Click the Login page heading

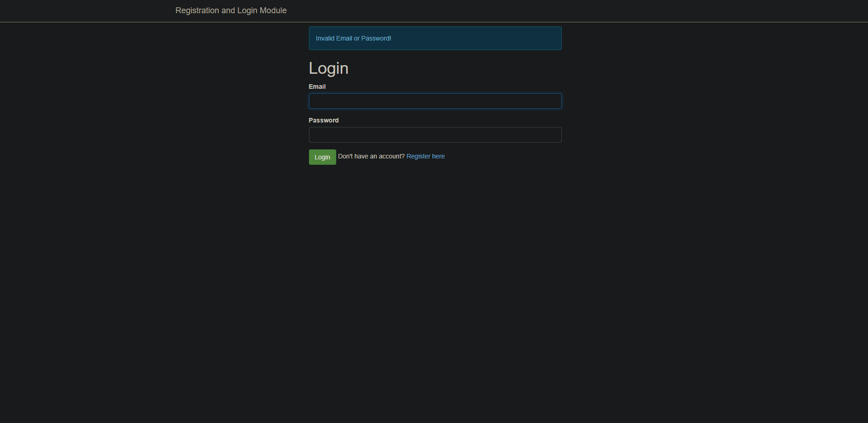pos(329,68)
